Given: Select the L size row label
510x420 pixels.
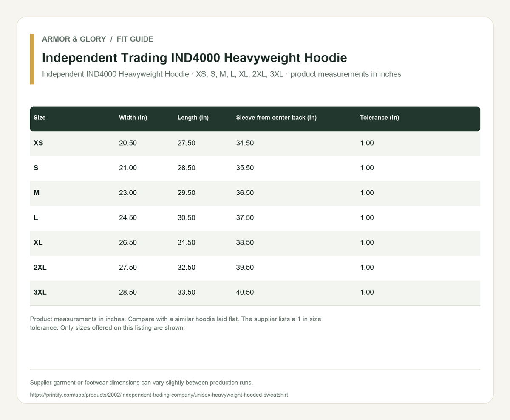Looking at the screenshot, I should pos(36,217).
